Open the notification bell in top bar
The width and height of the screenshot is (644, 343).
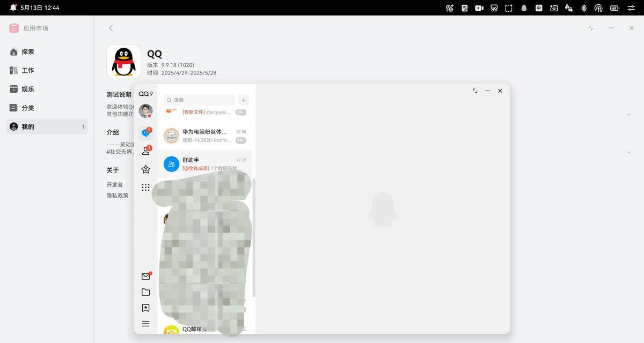pyautogui.click(x=13, y=8)
